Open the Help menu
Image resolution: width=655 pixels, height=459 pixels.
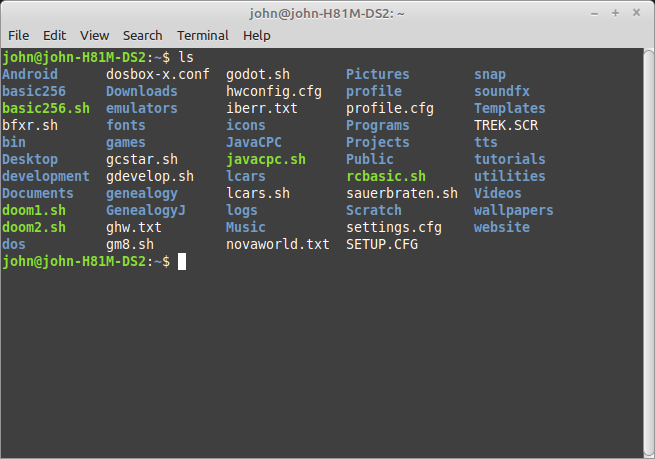tap(257, 35)
